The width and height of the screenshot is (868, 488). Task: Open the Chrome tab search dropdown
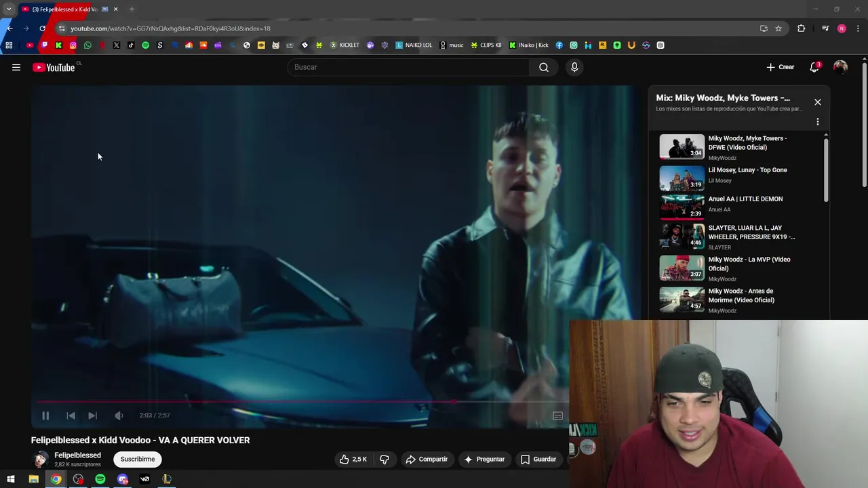(9, 9)
